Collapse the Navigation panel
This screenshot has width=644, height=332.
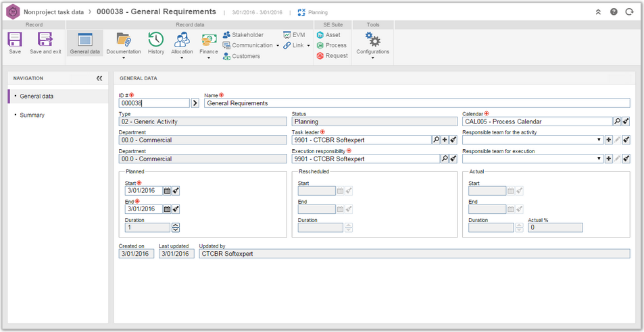(x=99, y=78)
